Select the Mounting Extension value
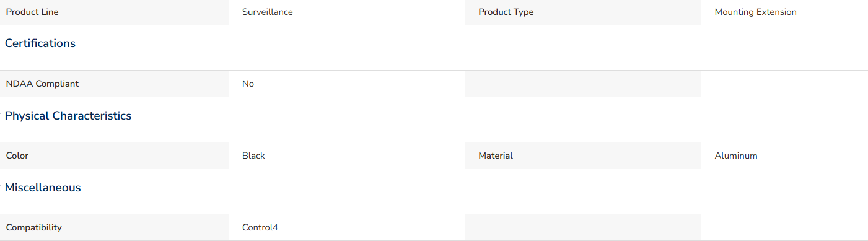This screenshot has height=241, width=868. (x=755, y=12)
